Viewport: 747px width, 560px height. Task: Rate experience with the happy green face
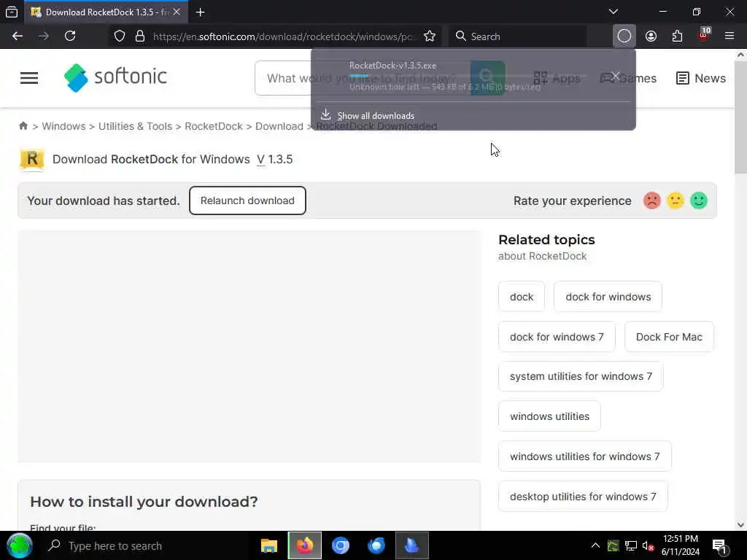(698, 201)
